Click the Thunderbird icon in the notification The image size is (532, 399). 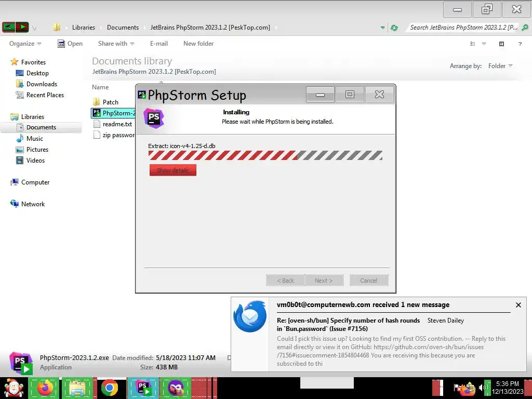[x=250, y=316]
